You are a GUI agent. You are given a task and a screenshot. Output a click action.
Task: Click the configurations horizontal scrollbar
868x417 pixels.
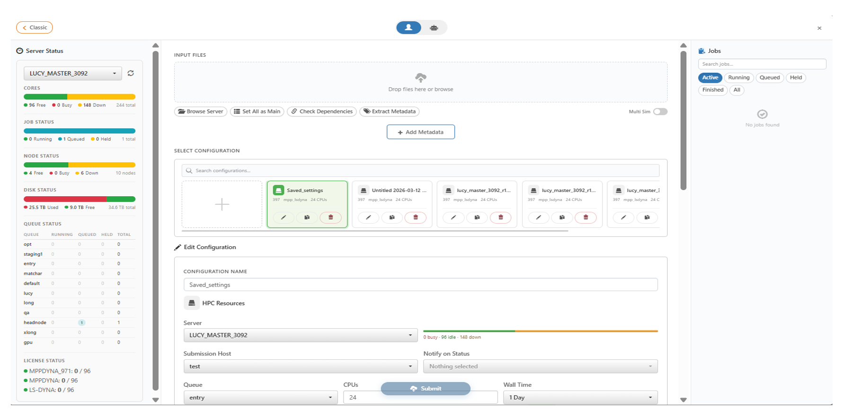click(x=374, y=231)
